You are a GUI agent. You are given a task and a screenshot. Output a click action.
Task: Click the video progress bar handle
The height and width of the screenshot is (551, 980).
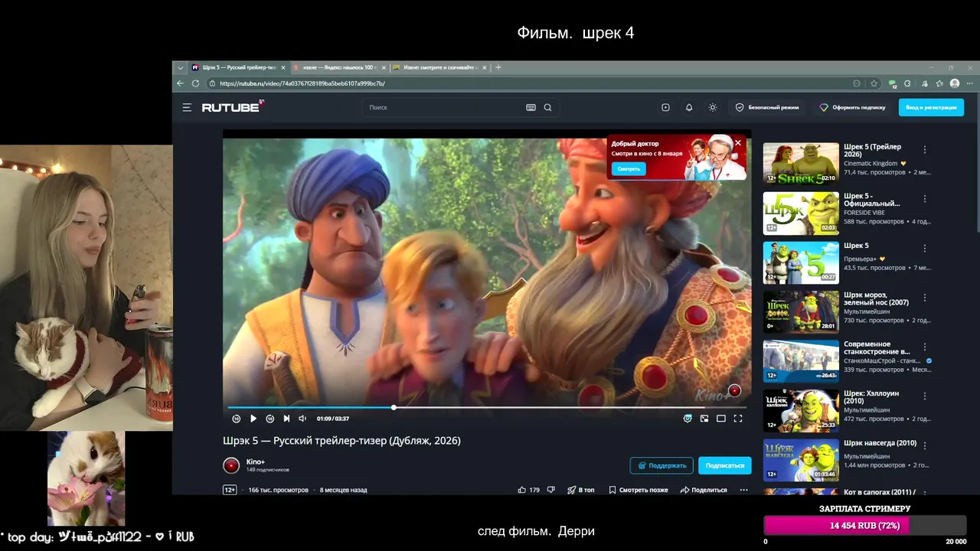(x=394, y=407)
